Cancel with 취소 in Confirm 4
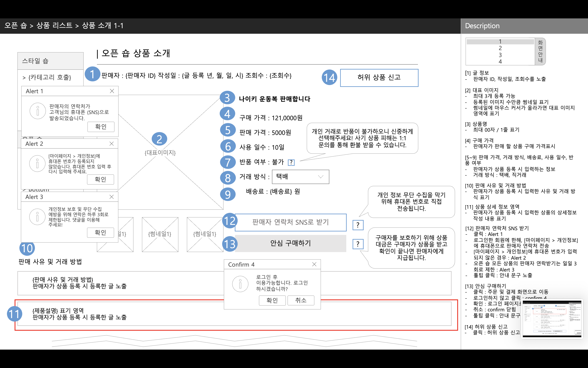588x368 pixels. click(x=301, y=300)
